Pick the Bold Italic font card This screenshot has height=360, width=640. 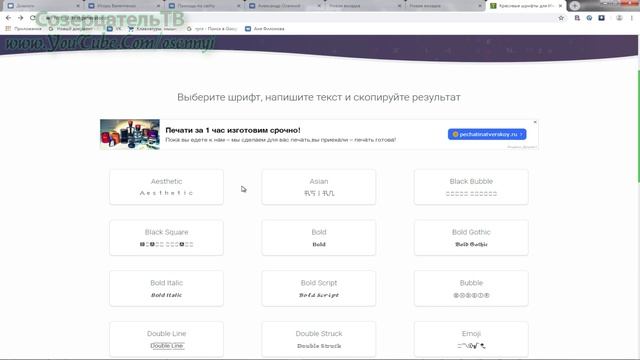point(167,288)
